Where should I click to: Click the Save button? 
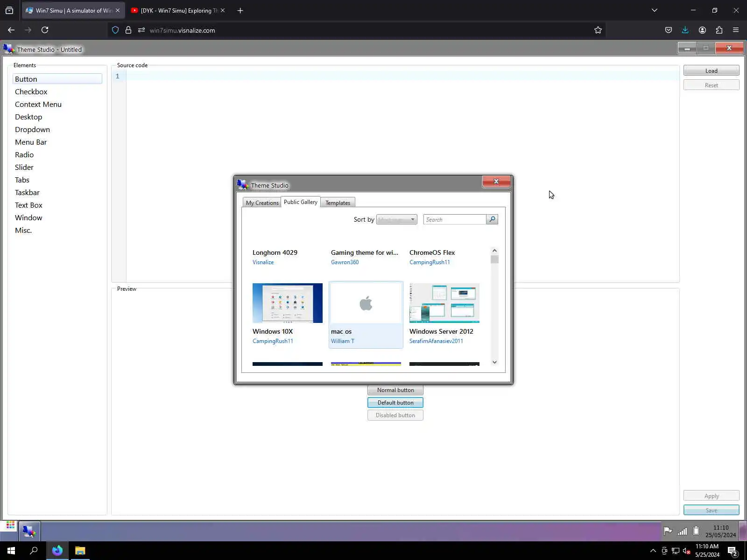711,510
